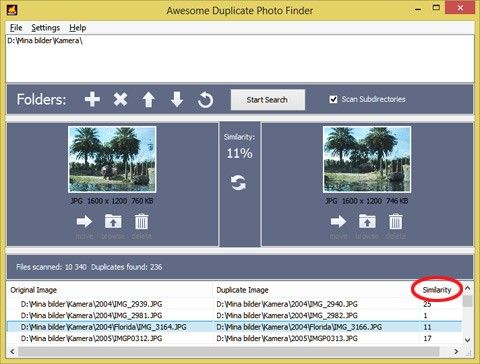The width and height of the screenshot is (480, 364).
Task: Open the File menu
Action: point(16,28)
